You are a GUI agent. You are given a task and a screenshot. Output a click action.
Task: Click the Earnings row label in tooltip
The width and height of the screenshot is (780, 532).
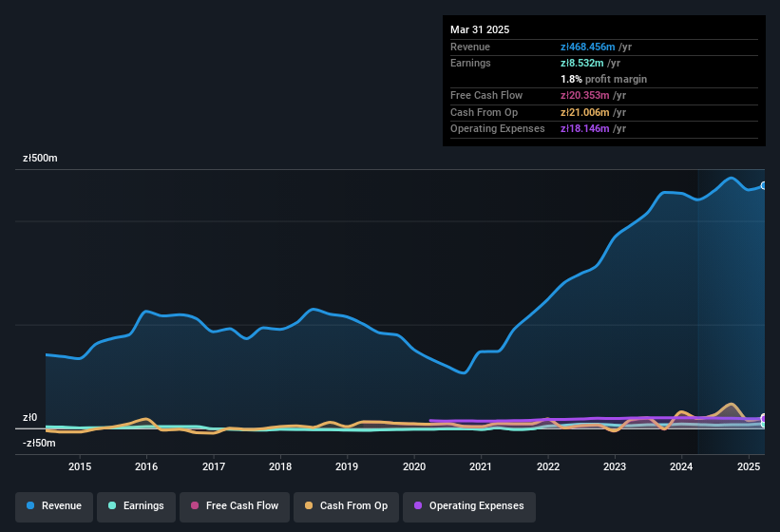click(x=470, y=63)
